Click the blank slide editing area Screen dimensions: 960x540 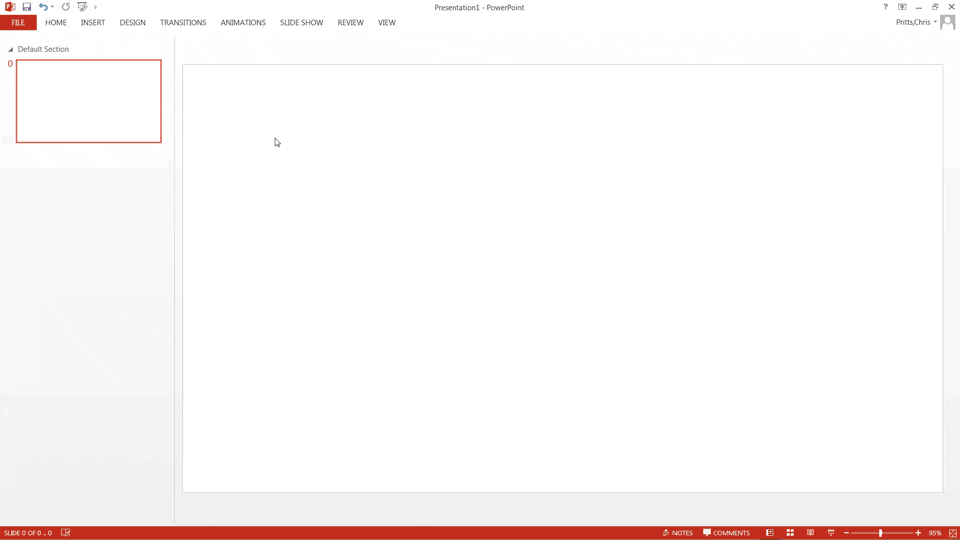(562, 278)
